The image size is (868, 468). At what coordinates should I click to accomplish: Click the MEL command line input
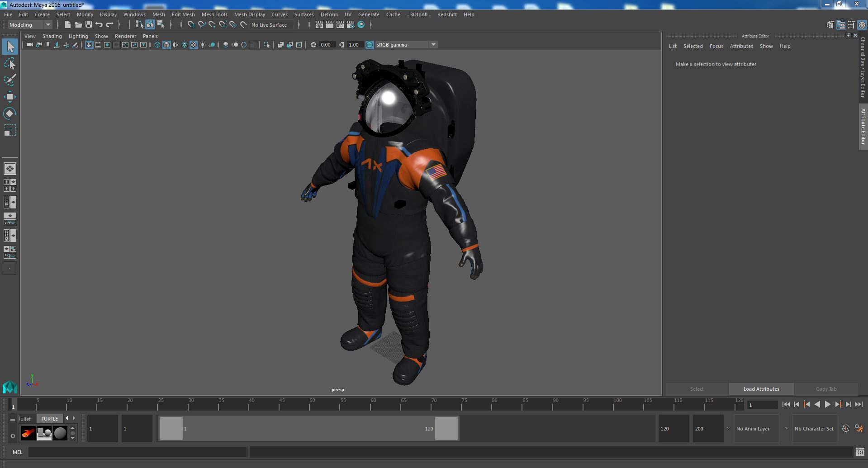(x=138, y=452)
